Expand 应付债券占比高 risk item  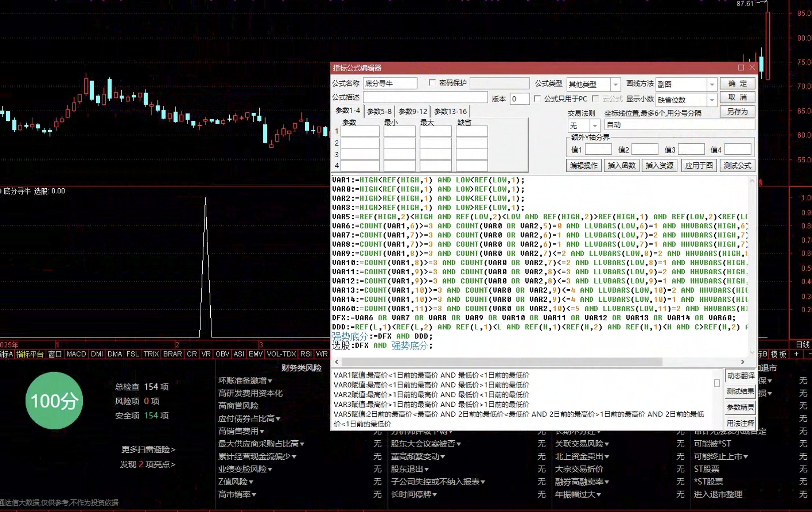pyautogui.click(x=249, y=418)
